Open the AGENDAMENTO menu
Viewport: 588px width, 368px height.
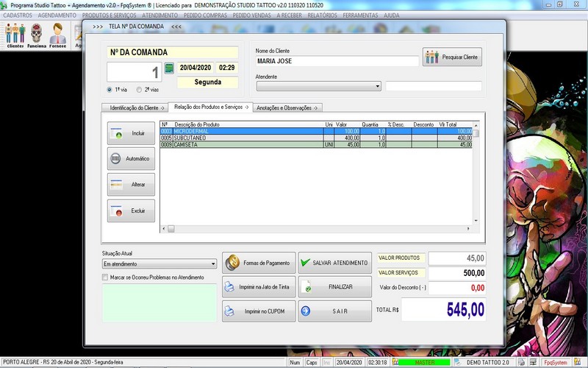pyautogui.click(x=57, y=15)
